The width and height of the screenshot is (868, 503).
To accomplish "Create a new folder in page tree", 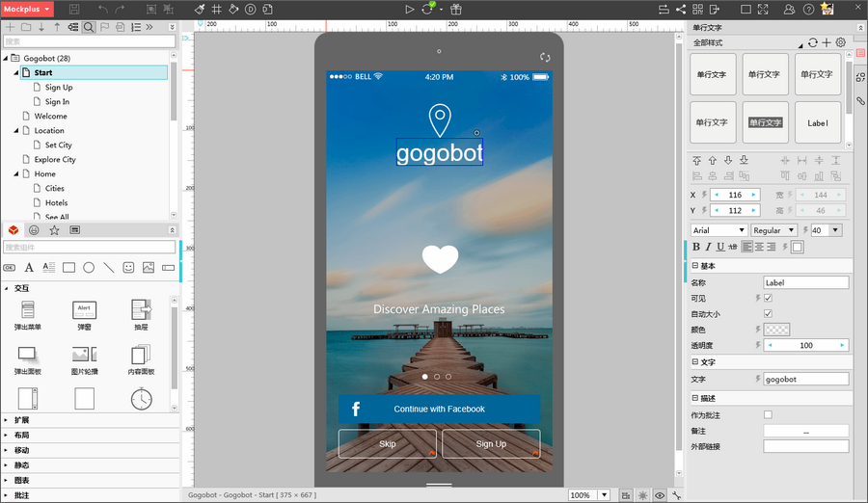I will (26, 27).
